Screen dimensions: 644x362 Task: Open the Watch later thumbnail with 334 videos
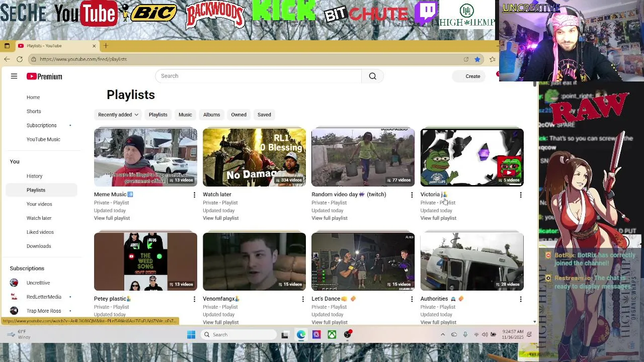[x=254, y=157]
